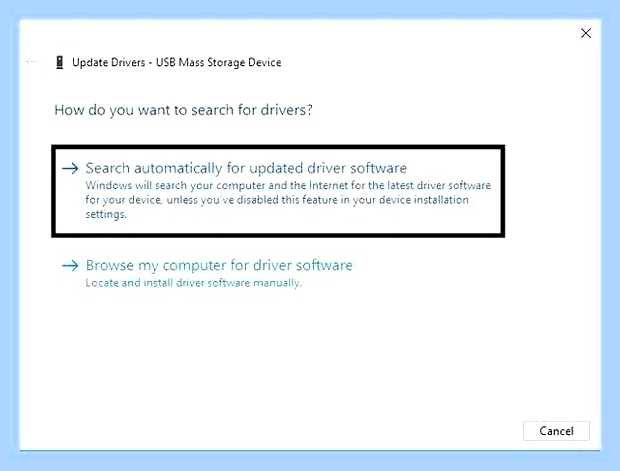The width and height of the screenshot is (620, 471).
Task: Choose Search automatically for updated driver software
Action: point(278,191)
